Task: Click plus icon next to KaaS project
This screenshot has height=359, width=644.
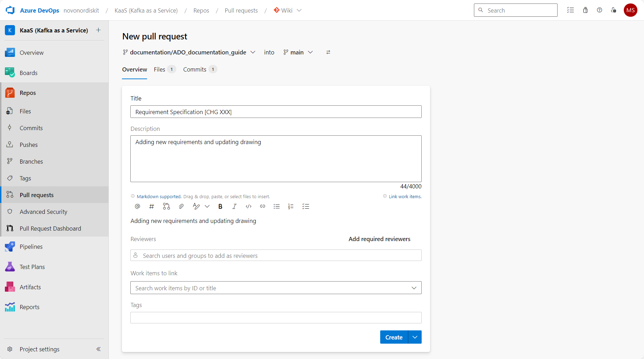Action: [x=99, y=30]
